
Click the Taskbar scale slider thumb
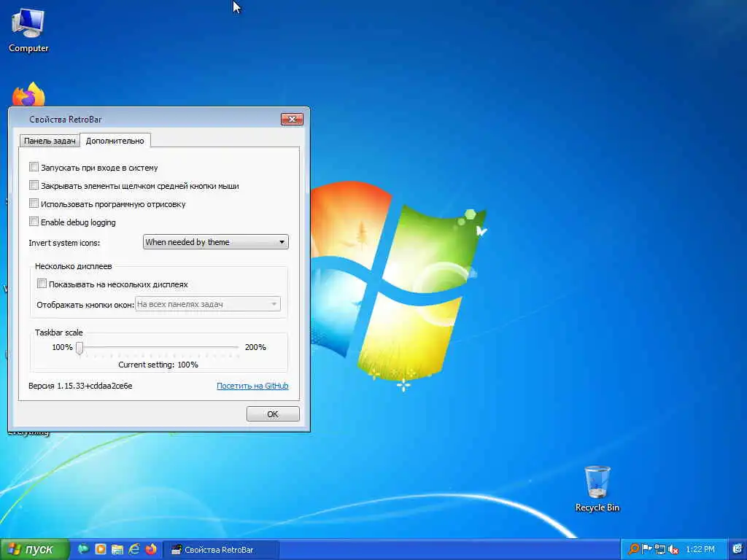click(x=80, y=348)
